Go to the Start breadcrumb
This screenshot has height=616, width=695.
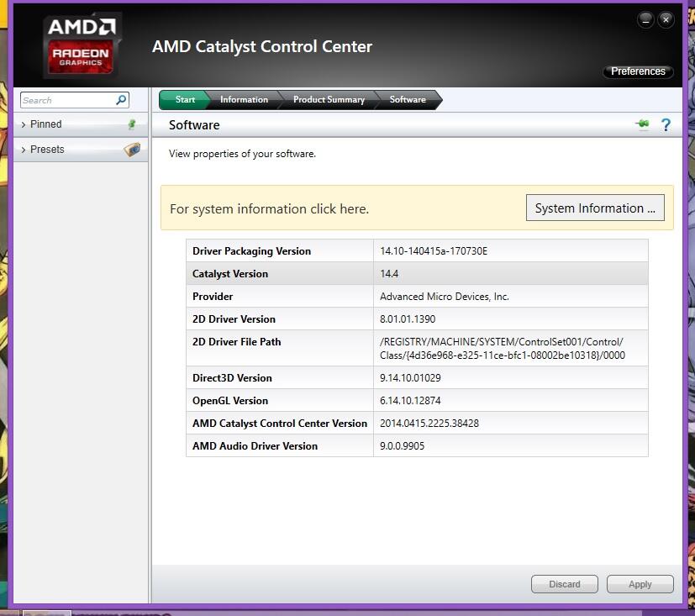coord(185,100)
